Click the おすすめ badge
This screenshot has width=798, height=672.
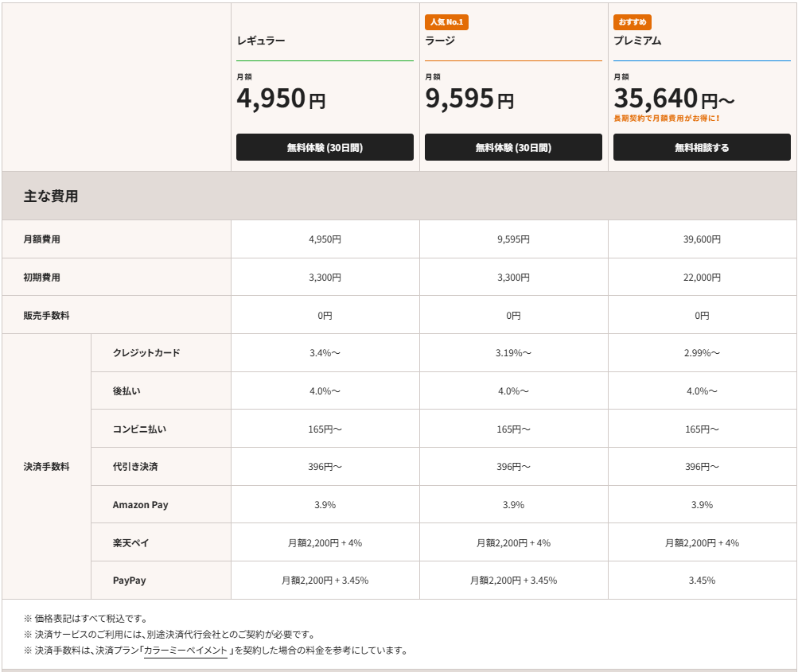(632, 22)
